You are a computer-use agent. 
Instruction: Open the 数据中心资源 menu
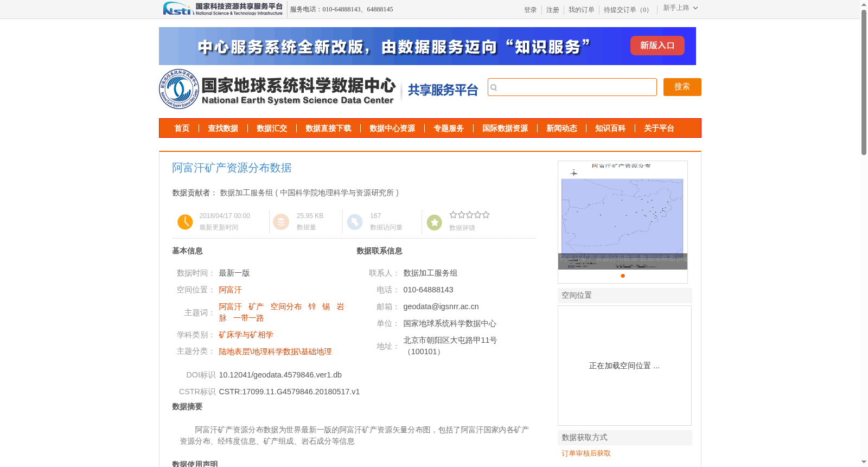[392, 128]
